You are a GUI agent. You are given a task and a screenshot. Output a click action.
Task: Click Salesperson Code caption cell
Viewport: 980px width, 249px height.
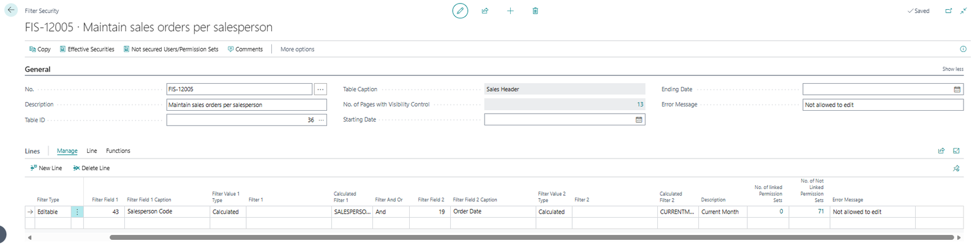pyautogui.click(x=167, y=212)
